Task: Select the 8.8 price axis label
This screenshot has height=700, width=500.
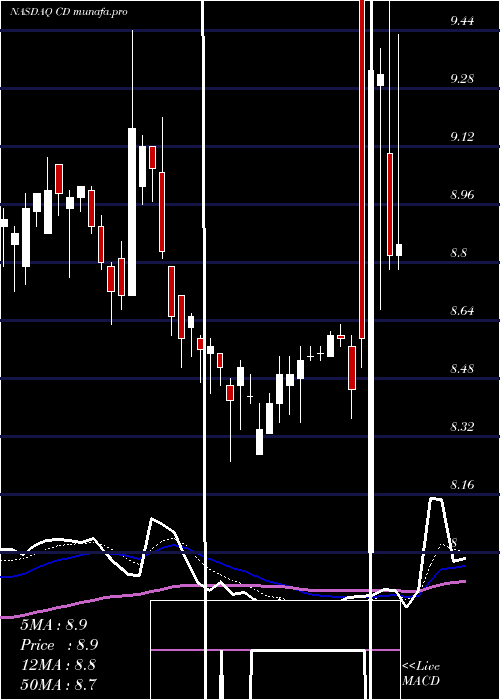Action: coord(458,253)
